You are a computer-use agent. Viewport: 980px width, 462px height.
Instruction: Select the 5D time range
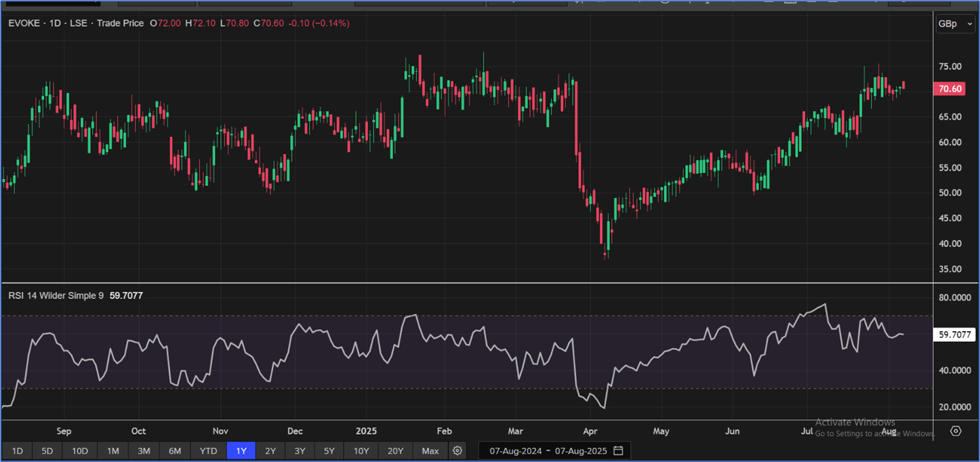pos(47,450)
